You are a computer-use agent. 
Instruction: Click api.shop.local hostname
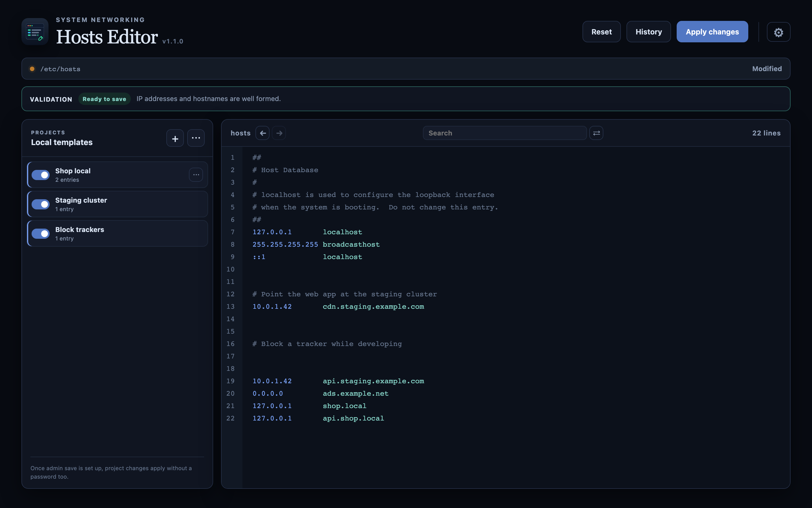353,419
